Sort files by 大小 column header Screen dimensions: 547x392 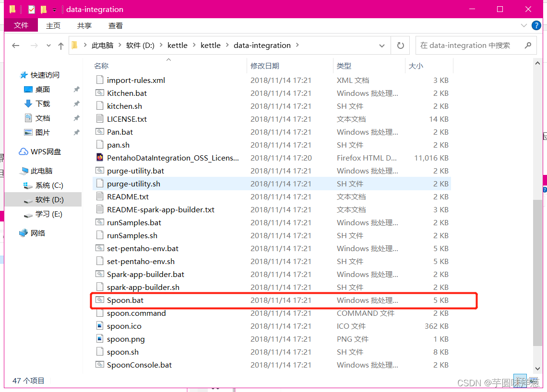pyautogui.click(x=416, y=66)
